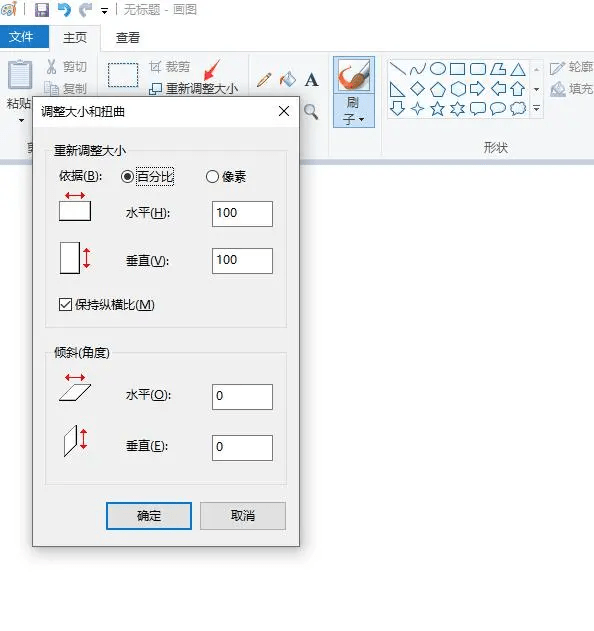594x631 pixels.
Task: Click the Save icon in title bar
Action: 42,10
